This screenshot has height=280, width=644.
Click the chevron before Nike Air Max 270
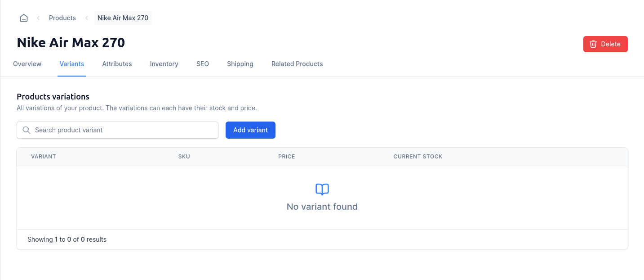click(x=87, y=18)
